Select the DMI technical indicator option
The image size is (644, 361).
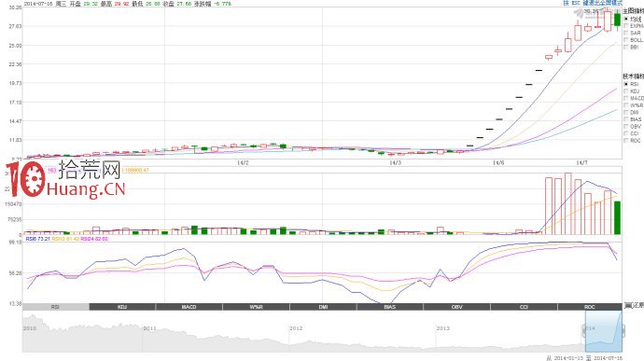(626, 112)
